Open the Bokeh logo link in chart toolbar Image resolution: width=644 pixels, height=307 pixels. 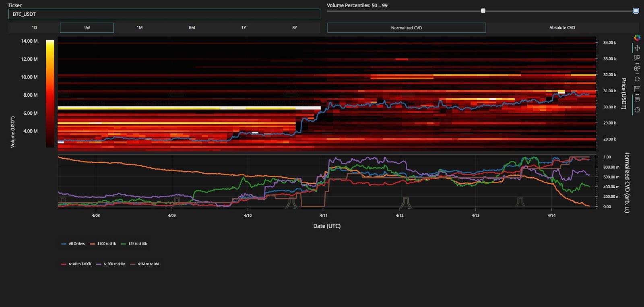click(637, 38)
